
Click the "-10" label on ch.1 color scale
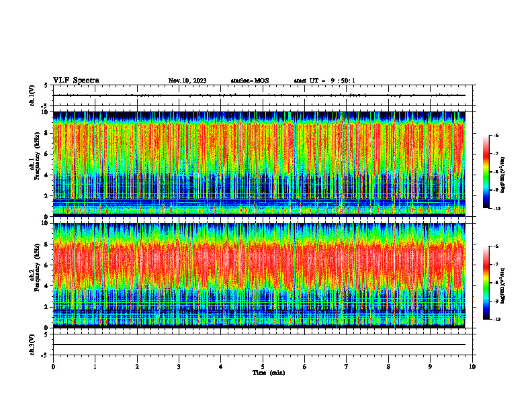tap(496, 209)
